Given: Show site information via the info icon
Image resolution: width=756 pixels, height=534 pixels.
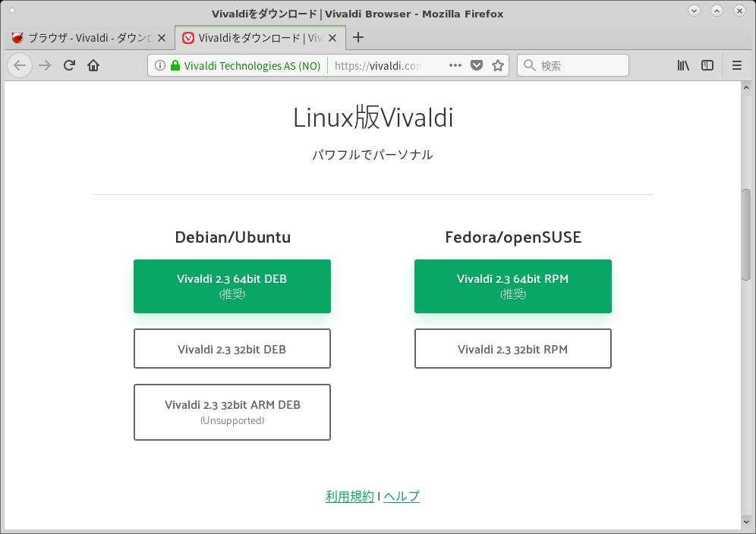Looking at the screenshot, I should coord(160,65).
